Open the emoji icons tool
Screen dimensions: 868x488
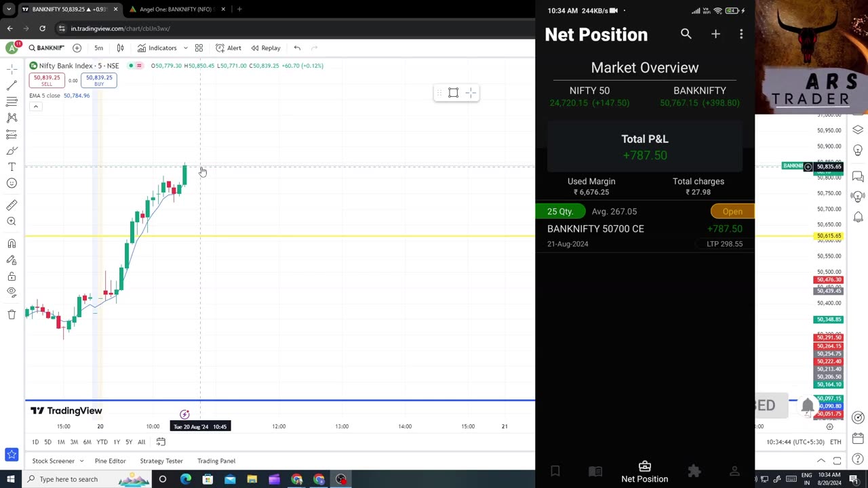pyautogui.click(x=12, y=183)
